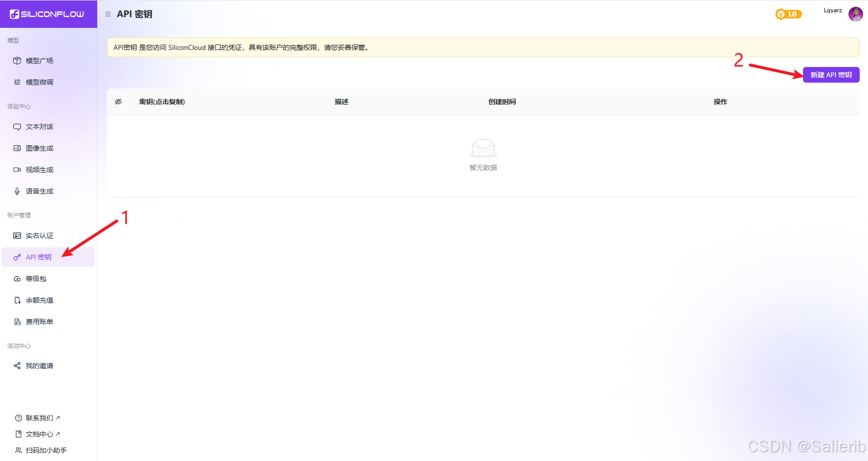
Task: Collapse sidebar with the menu fold icon
Action: click(108, 14)
